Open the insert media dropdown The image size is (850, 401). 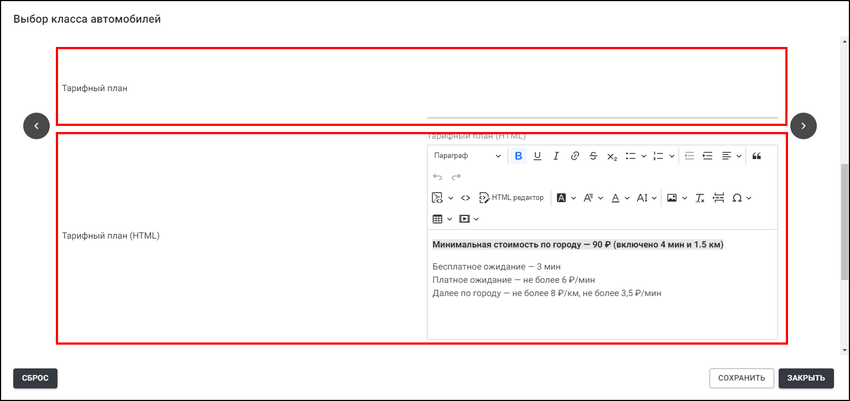pos(469,219)
